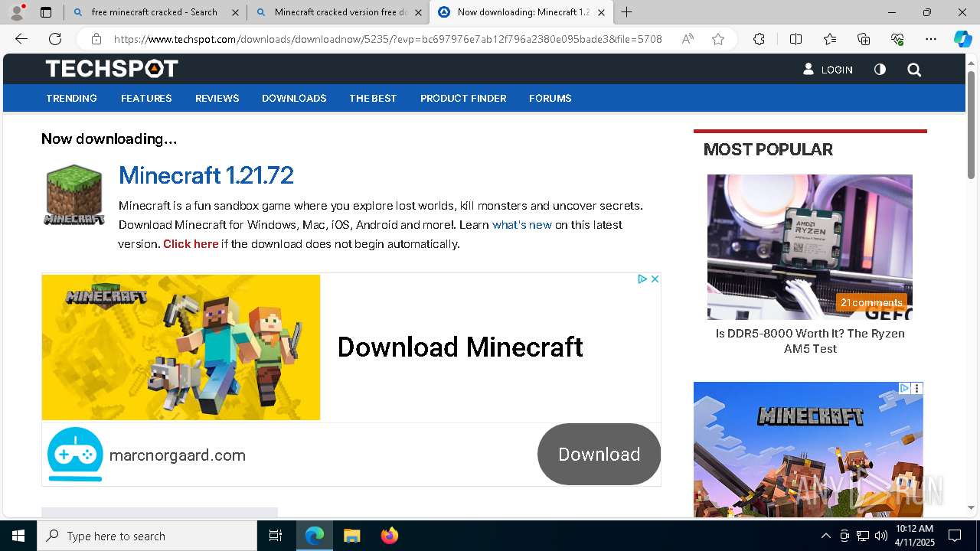The image size is (980, 551).
Task: Click the sidebar Minecraft ad image
Action: point(808,450)
